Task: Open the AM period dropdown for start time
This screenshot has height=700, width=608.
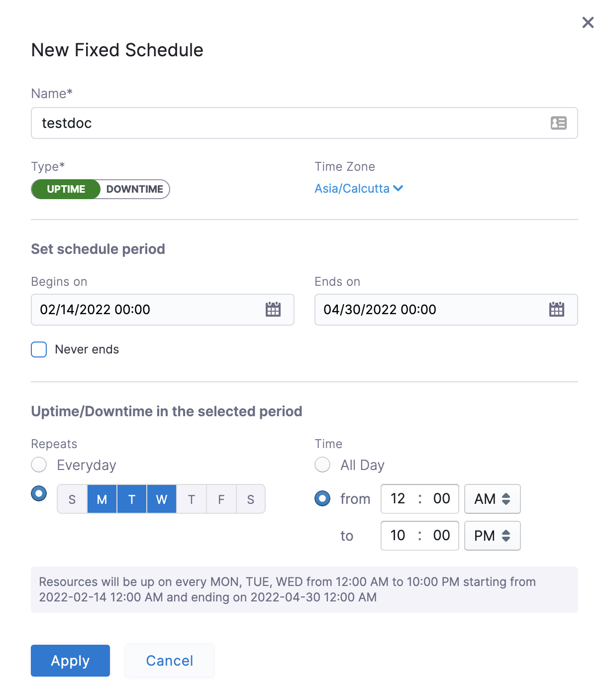Action: click(x=492, y=499)
